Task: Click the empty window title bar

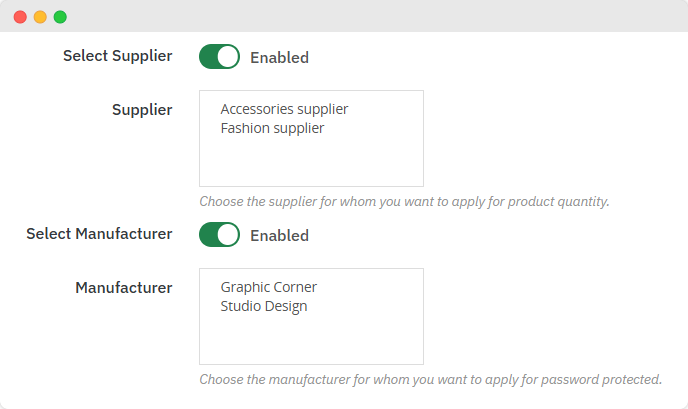Action: coord(370,17)
